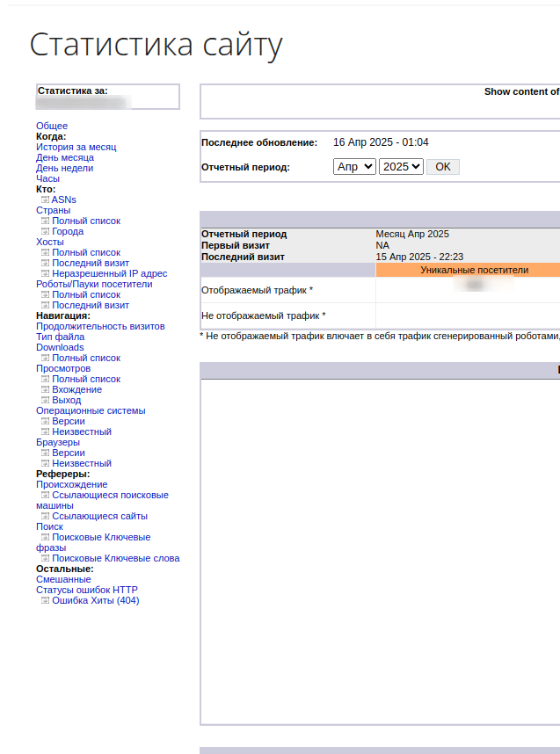Click the Не отображаемый трафик * row label
Image resolution: width=560 pixels, height=754 pixels.
pos(263,316)
